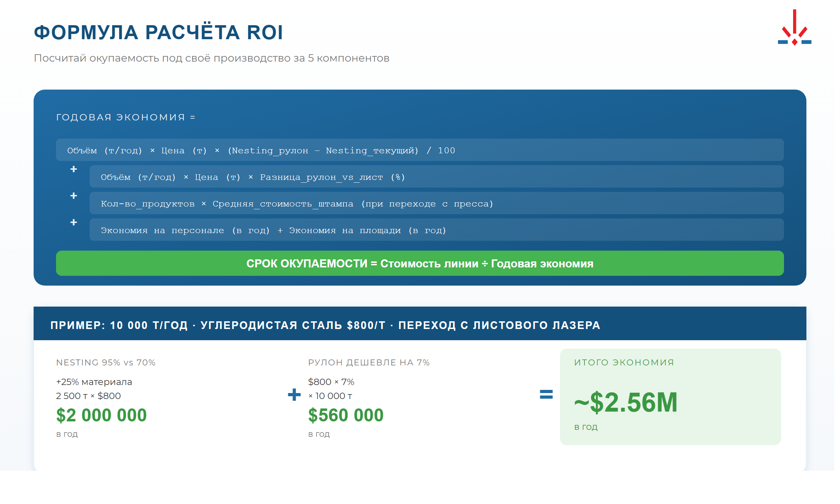Click the $800 × 7% line
This screenshot has width=840, height=504.
[331, 382]
